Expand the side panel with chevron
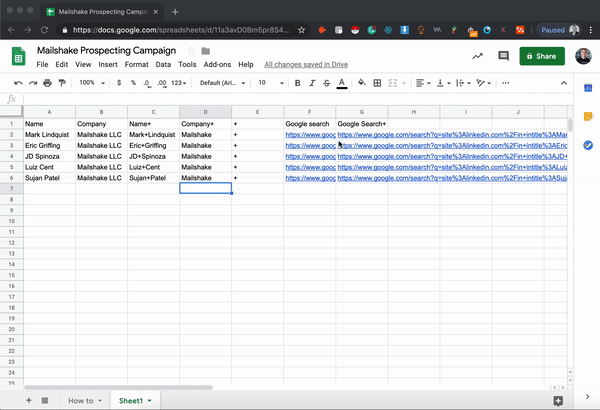600x410 pixels. (x=587, y=397)
